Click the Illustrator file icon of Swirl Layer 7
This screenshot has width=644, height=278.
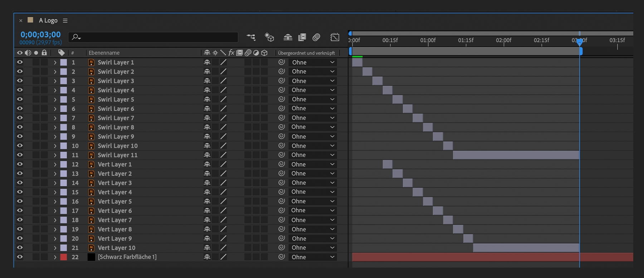point(91,118)
